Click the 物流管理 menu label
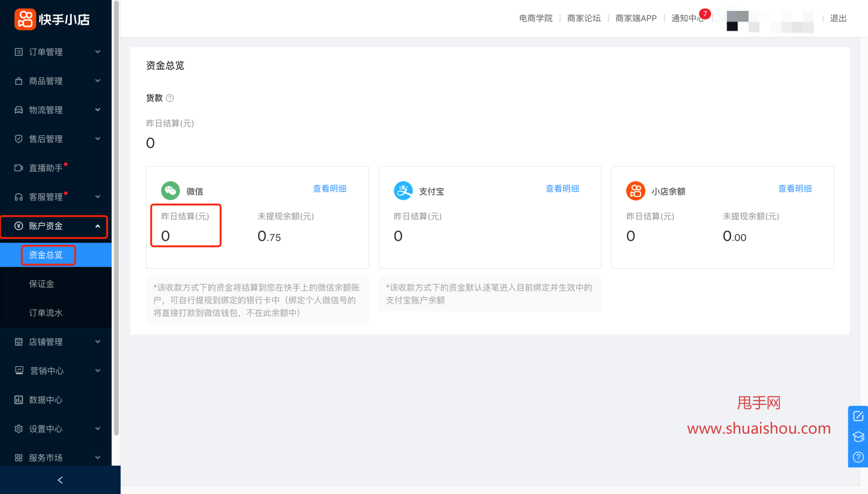 pos(46,110)
